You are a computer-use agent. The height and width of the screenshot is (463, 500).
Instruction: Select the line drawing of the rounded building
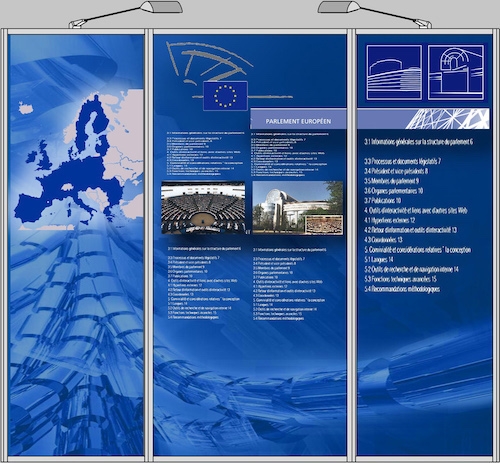(394, 72)
